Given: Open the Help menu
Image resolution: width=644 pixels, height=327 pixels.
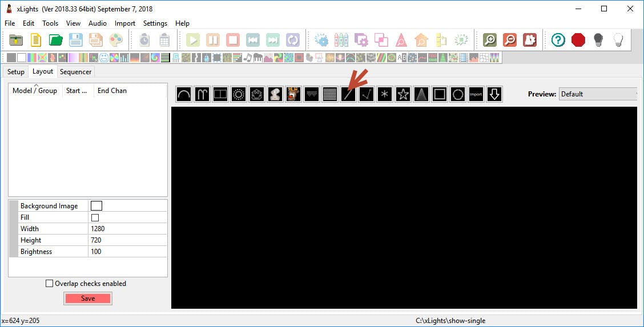Looking at the screenshot, I should [x=182, y=23].
